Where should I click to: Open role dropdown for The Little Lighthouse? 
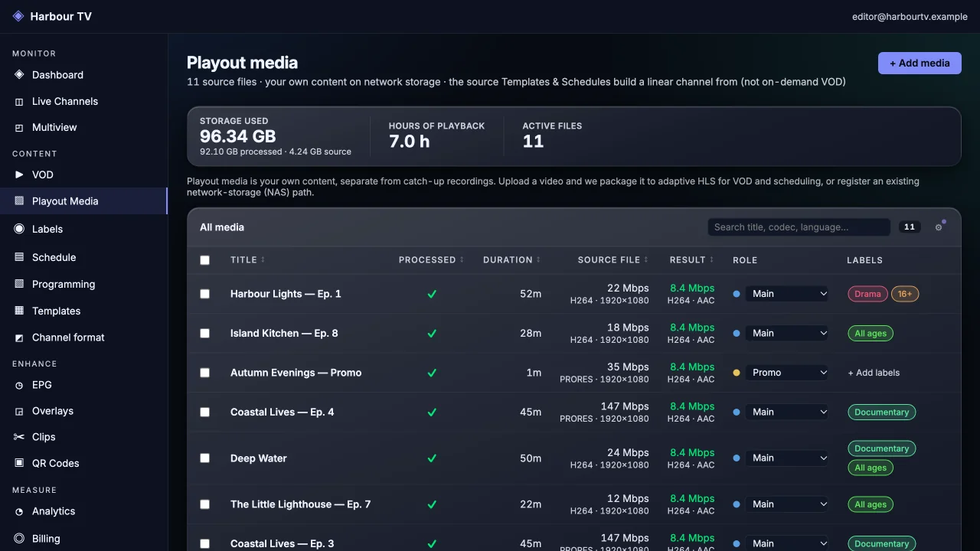point(786,504)
